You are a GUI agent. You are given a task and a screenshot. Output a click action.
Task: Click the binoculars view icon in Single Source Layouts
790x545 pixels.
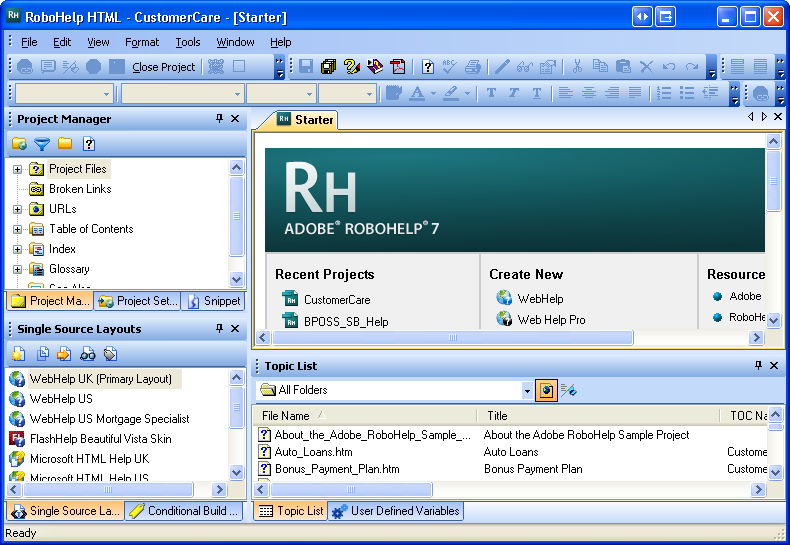click(88, 355)
